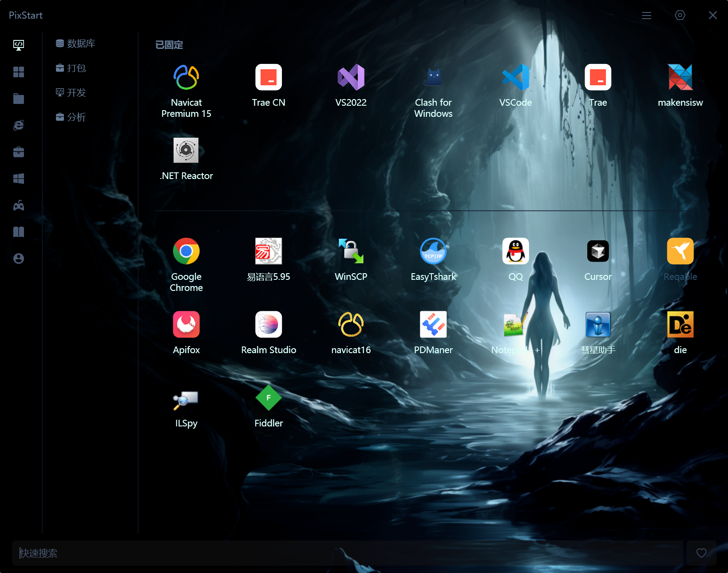
Task: Open Navicat Premium 15 app icon
Action: 186,78
